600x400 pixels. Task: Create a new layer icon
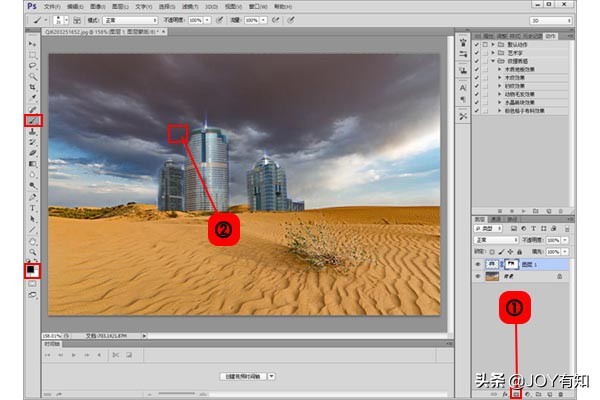(549, 394)
